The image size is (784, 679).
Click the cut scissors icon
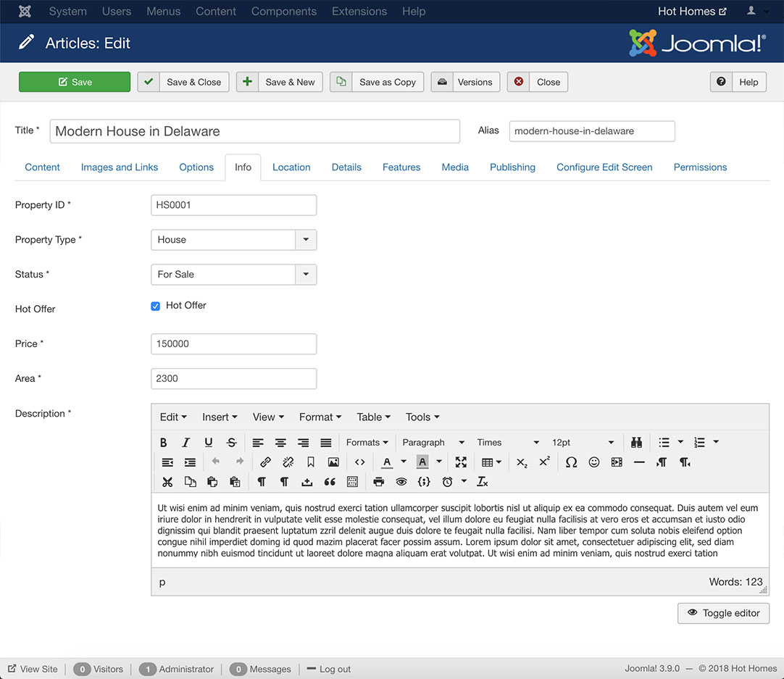167,482
